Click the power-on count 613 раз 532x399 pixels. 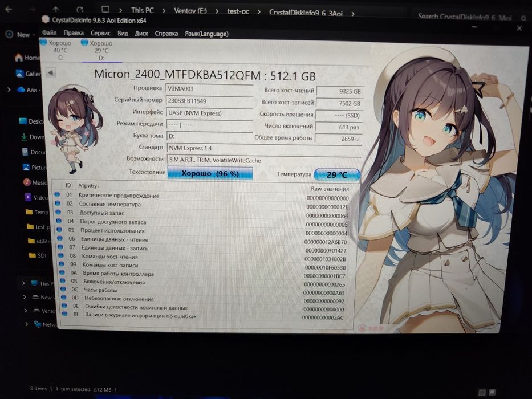point(338,127)
